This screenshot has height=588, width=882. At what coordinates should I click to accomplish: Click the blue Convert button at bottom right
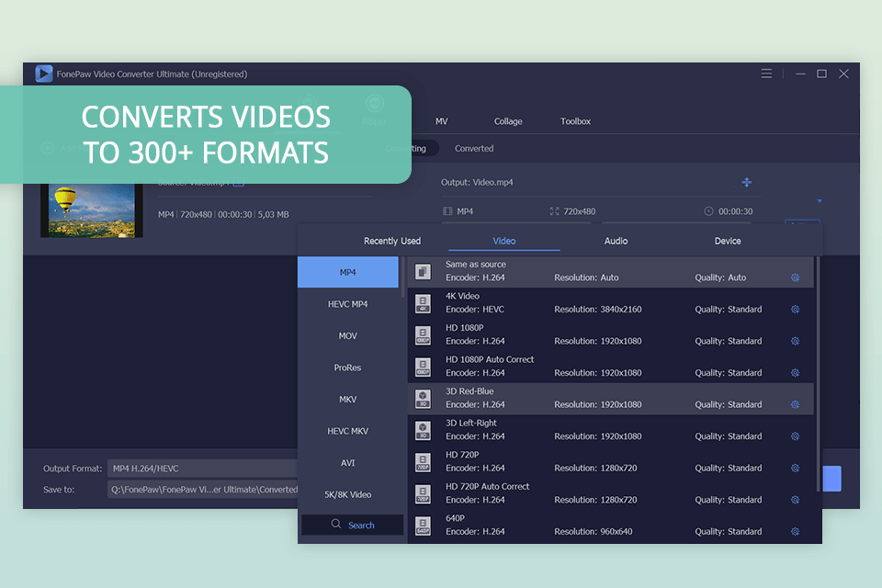coord(832,479)
